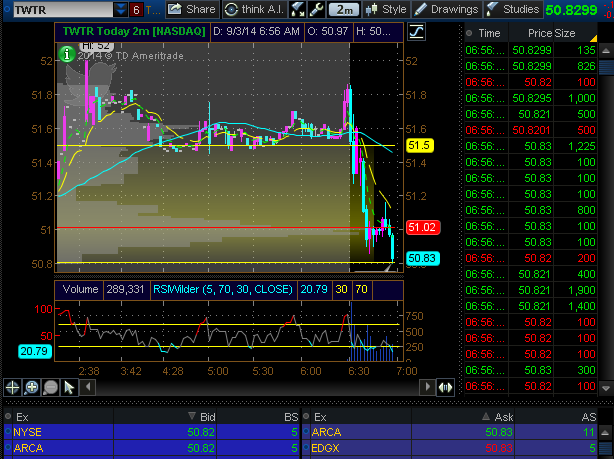The image size is (614, 459).
Task: Click the curve chart mode icon
Action: [416, 31]
